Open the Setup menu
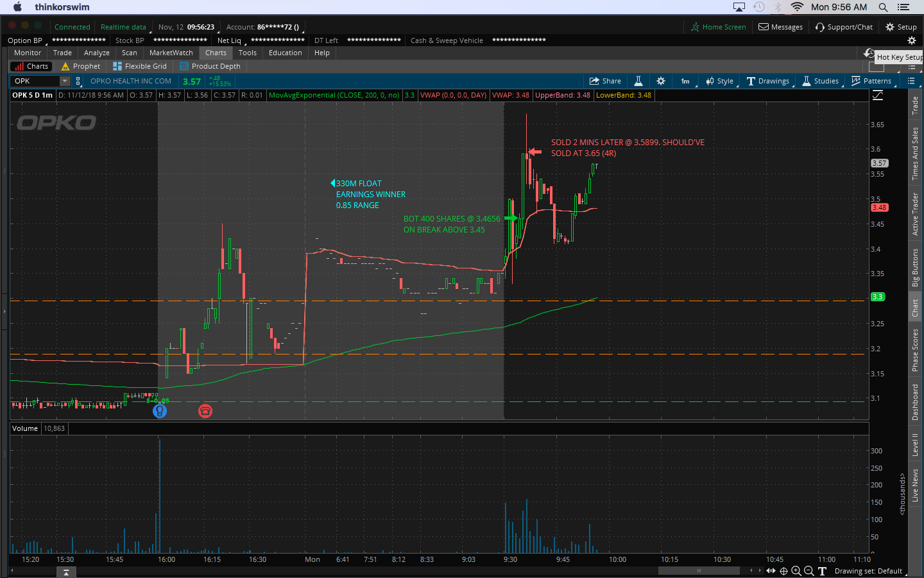 tap(901, 27)
